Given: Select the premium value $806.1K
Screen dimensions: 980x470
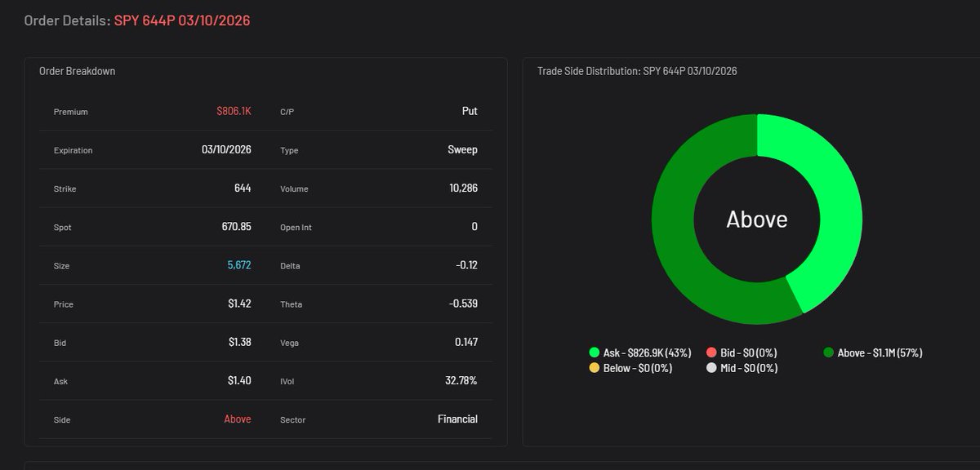Looking at the screenshot, I should point(234,111).
